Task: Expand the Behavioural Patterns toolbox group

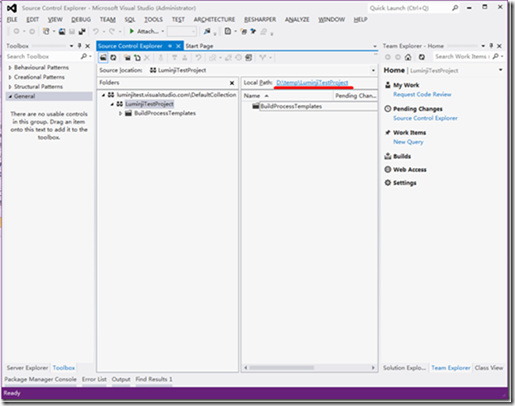Action: [x=10, y=68]
